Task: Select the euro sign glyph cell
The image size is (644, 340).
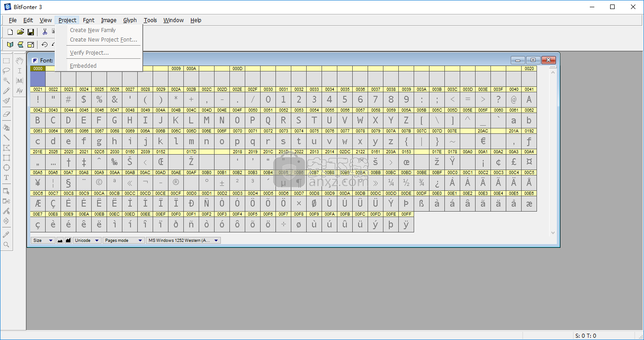Action: coord(483,141)
